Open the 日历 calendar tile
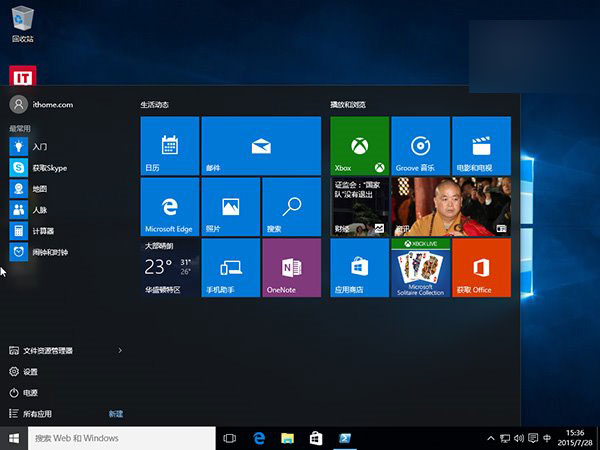Viewport: 600px width, 450px height. [169, 146]
